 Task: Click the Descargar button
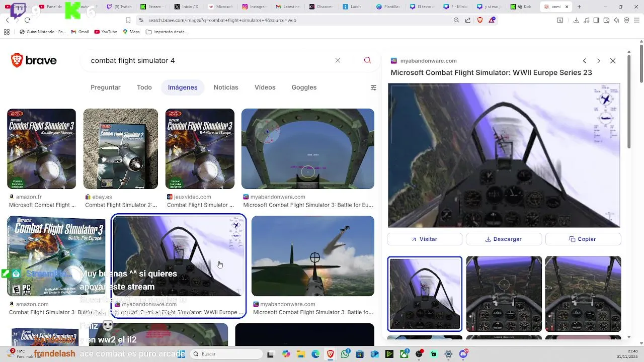(504, 239)
